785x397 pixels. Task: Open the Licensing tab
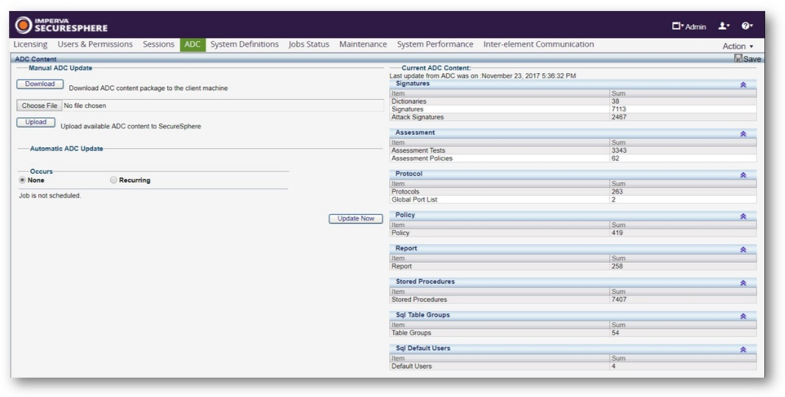[x=31, y=44]
